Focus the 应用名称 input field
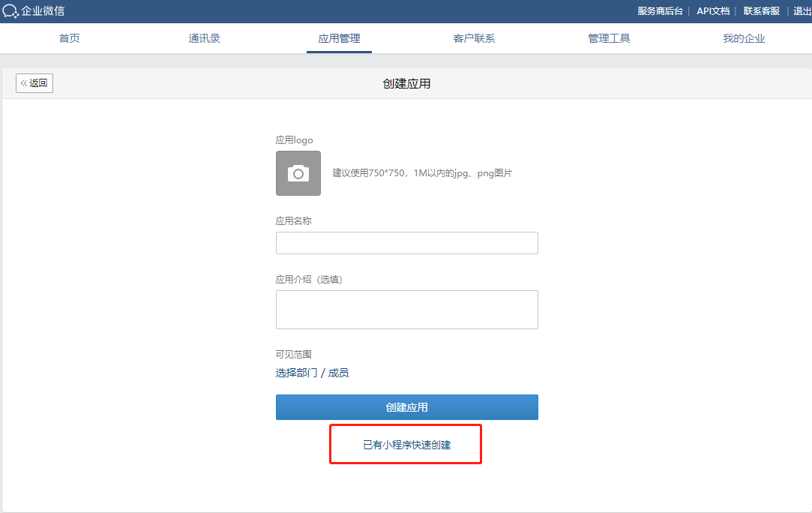 (x=406, y=243)
